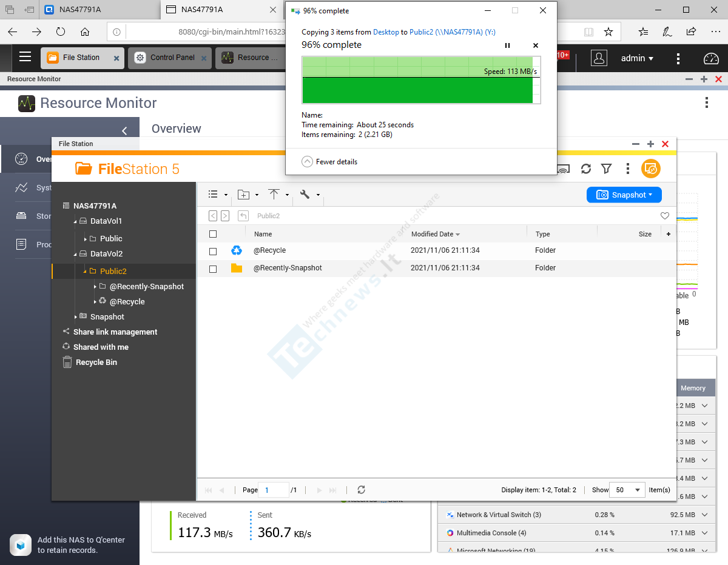Open Resource Monitor Storage Resource sidebar icon
The width and height of the screenshot is (728, 565).
click(21, 216)
